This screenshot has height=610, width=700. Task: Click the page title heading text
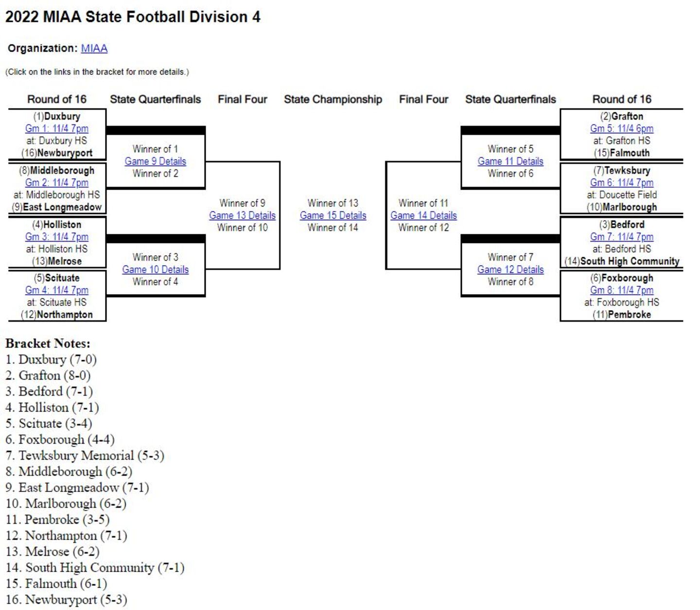pos(133,17)
